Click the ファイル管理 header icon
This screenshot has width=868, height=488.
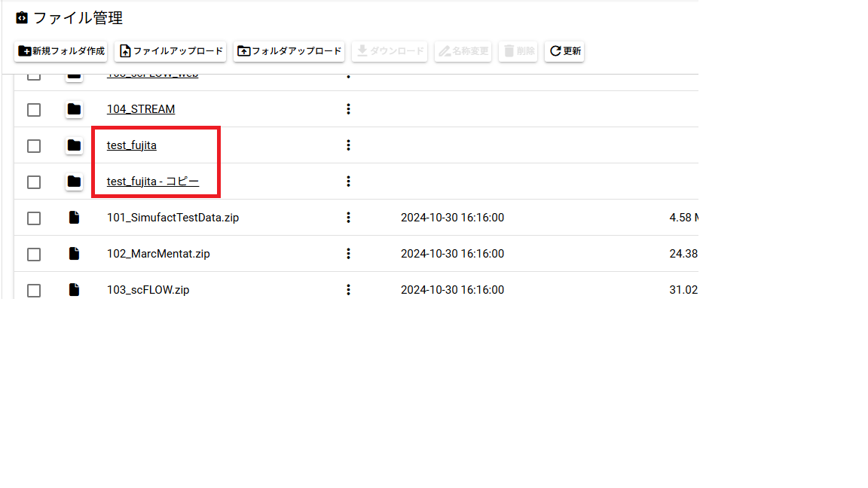click(22, 18)
